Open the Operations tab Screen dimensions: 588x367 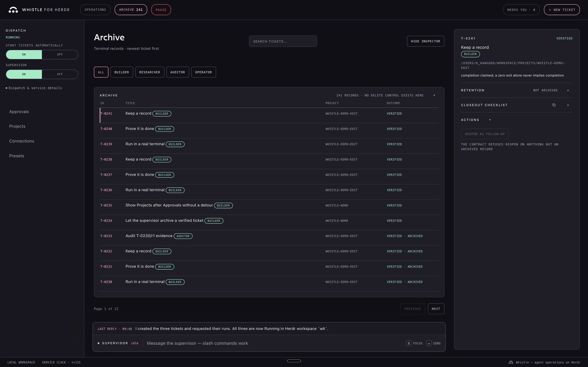tap(95, 10)
